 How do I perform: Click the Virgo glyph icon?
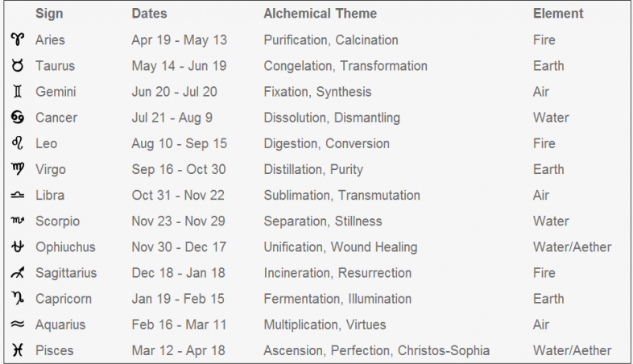pos(17,169)
